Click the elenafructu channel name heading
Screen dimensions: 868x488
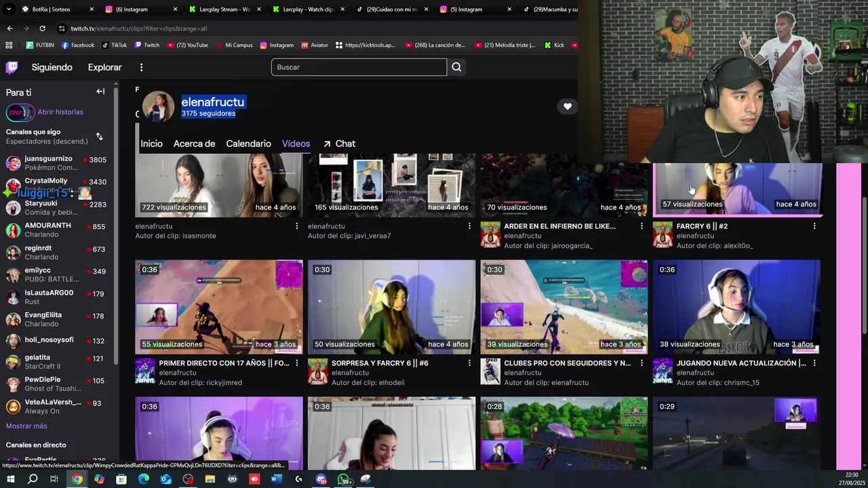(x=212, y=102)
